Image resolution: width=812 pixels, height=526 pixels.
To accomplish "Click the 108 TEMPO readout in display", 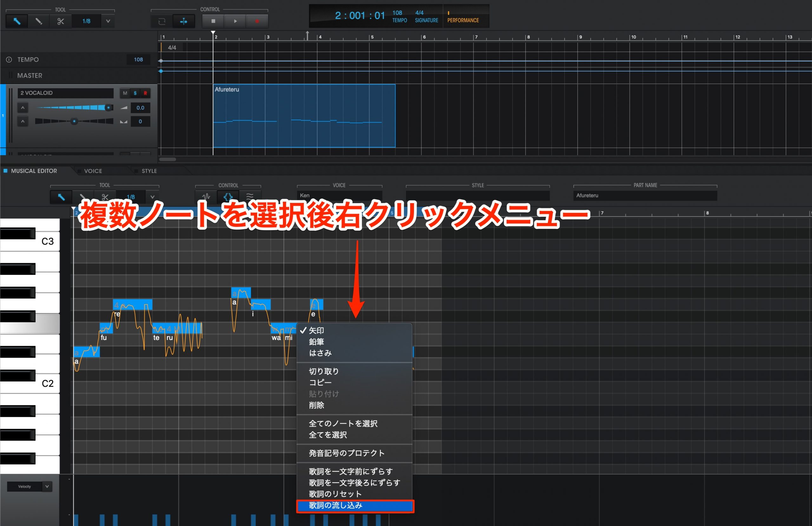I will click(x=400, y=17).
